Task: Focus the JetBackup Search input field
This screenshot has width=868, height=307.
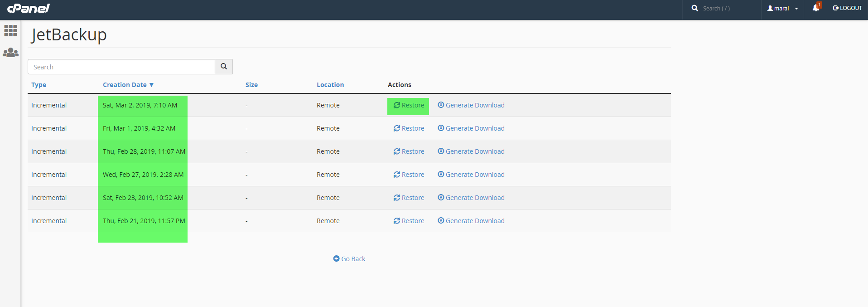Action: [x=121, y=67]
